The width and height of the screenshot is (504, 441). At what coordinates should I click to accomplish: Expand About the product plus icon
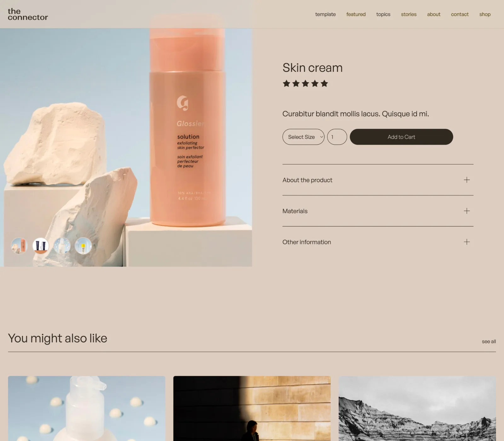coord(467,180)
